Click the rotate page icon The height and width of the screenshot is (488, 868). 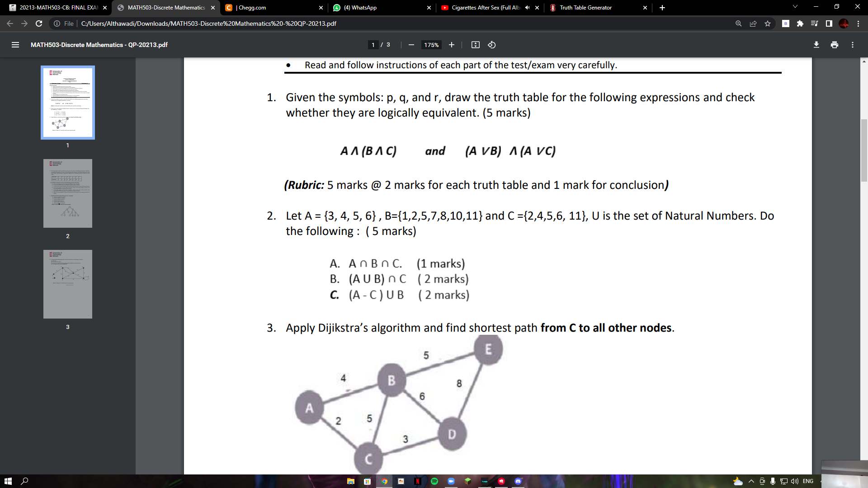coord(492,45)
